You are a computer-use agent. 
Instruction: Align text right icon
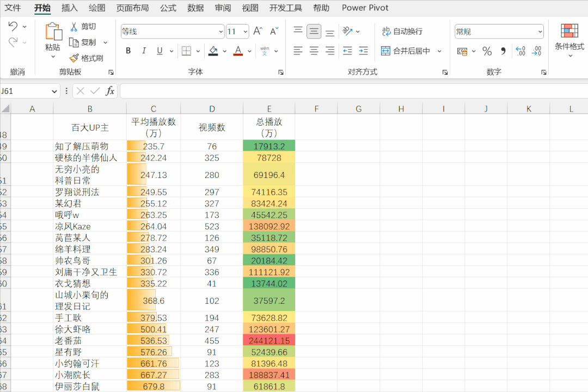point(329,51)
